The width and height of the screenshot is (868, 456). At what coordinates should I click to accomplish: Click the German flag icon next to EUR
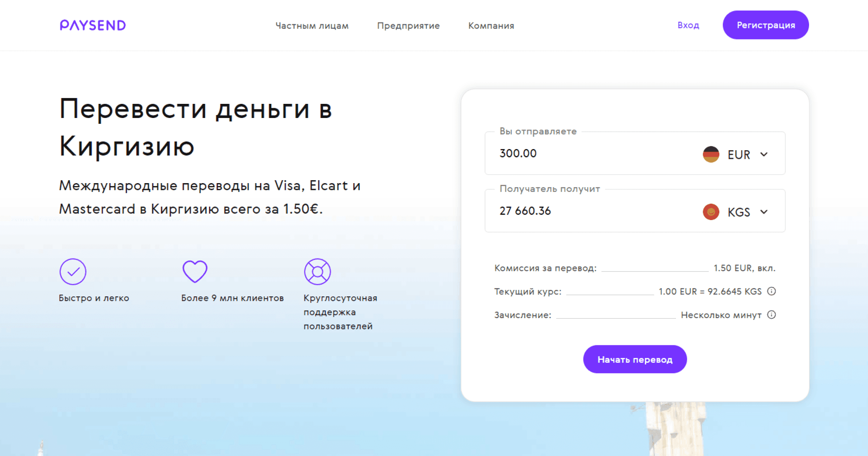click(x=711, y=154)
